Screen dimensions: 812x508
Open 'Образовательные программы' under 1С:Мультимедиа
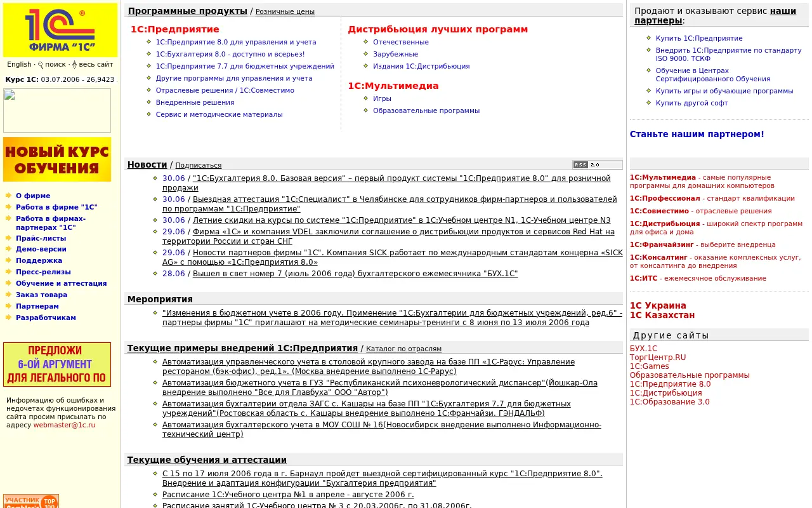(x=426, y=110)
